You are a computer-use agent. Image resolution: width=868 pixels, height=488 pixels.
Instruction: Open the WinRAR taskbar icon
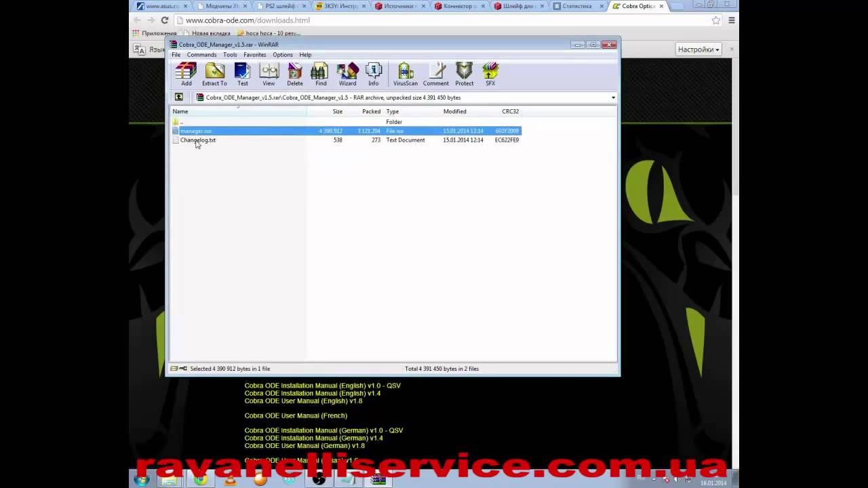(x=378, y=480)
